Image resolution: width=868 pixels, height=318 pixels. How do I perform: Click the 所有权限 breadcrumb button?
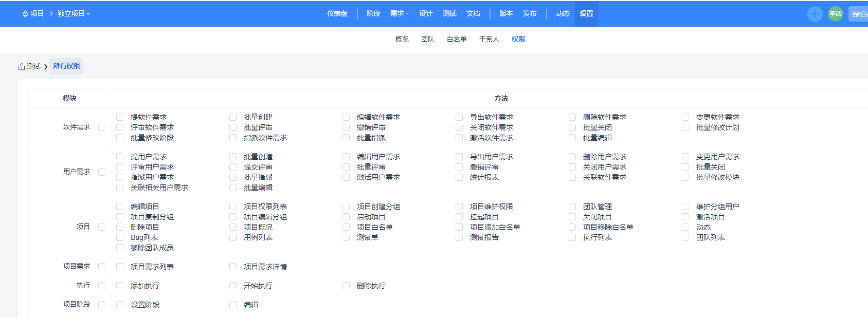(x=66, y=66)
